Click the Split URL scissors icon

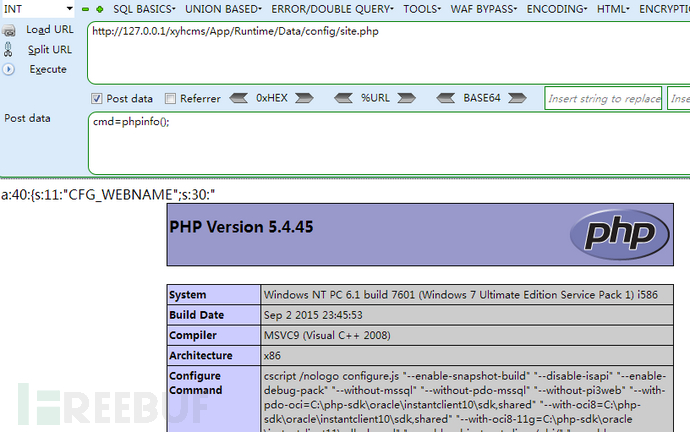(x=8, y=50)
